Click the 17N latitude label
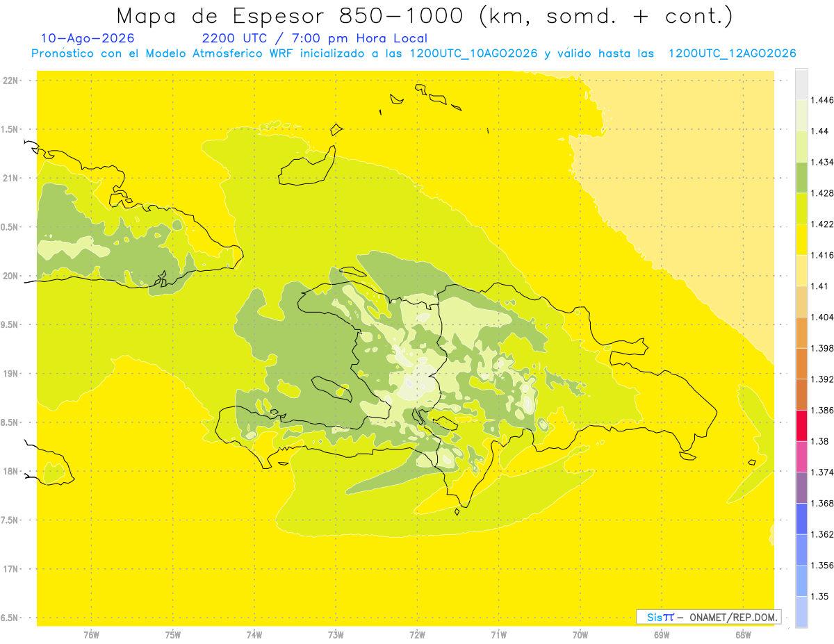The height and width of the screenshot is (644, 834). click(10, 569)
